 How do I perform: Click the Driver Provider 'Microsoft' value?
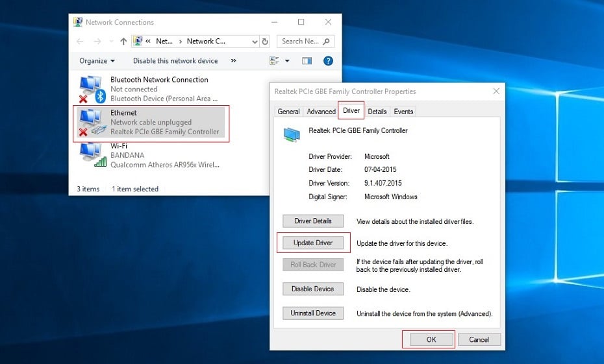(377, 156)
